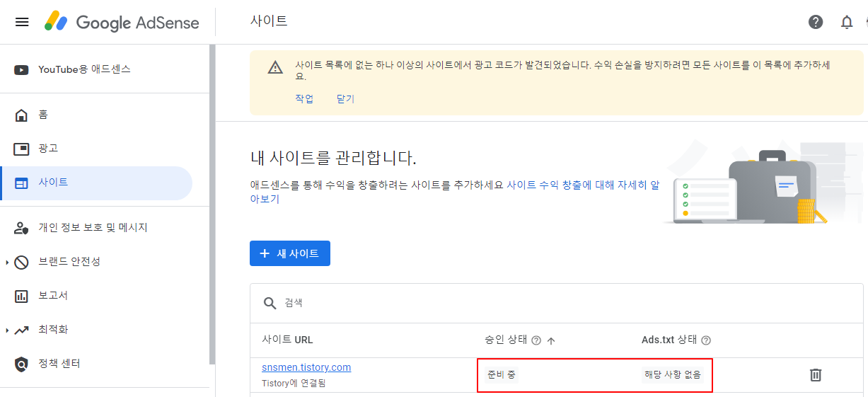The image size is (868, 397).
Task: Open 정책 센터 in sidebar
Action: 59,364
